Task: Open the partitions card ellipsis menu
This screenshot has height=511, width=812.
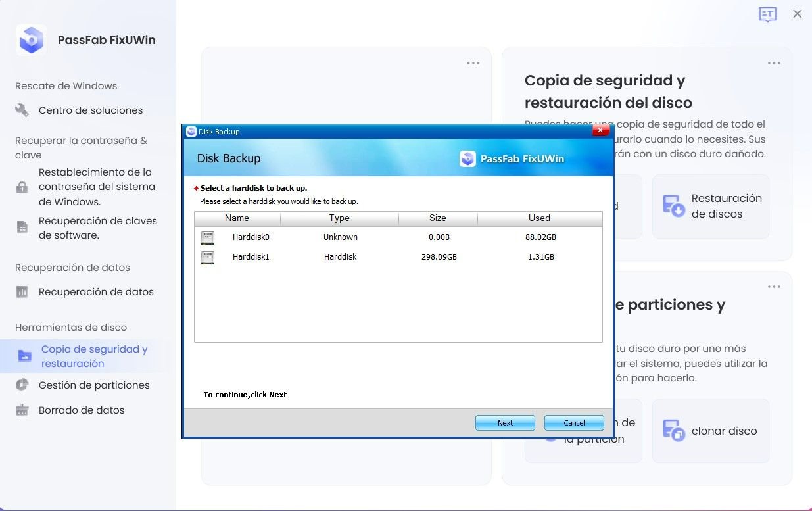Action: [773, 286]
